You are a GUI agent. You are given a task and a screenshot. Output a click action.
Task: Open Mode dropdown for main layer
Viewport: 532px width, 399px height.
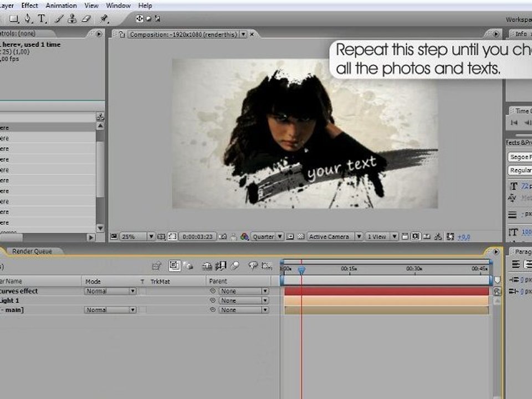click(110, 310)
